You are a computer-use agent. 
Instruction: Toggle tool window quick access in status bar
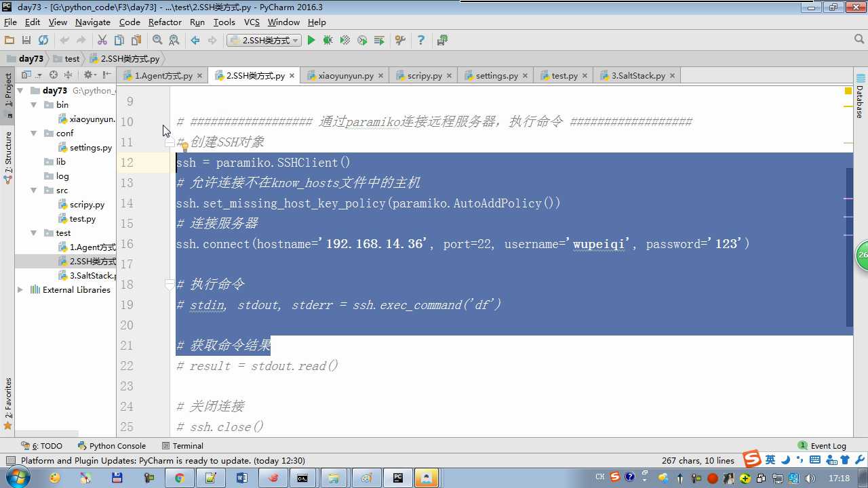[x=10, y=461]
